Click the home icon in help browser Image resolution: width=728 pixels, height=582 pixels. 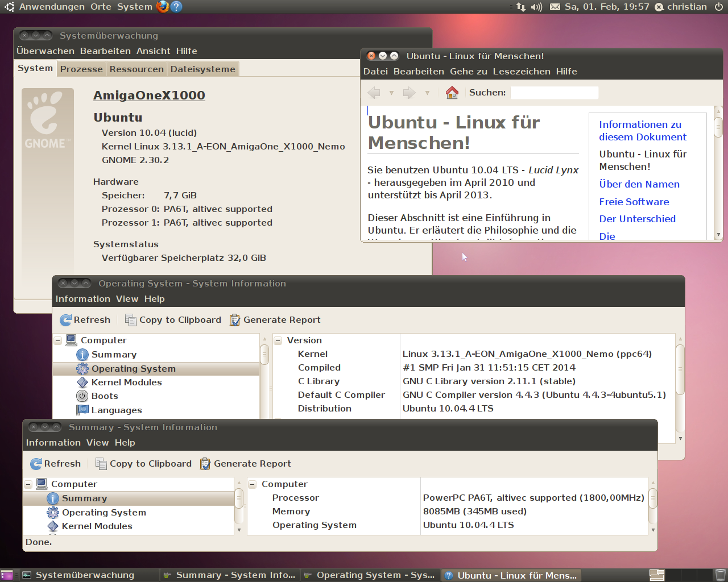pos(452,93)
